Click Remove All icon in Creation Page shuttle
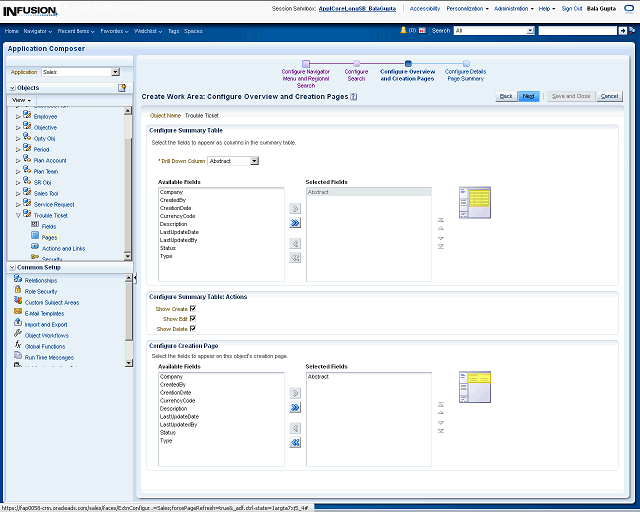 (x=295, y=442)
